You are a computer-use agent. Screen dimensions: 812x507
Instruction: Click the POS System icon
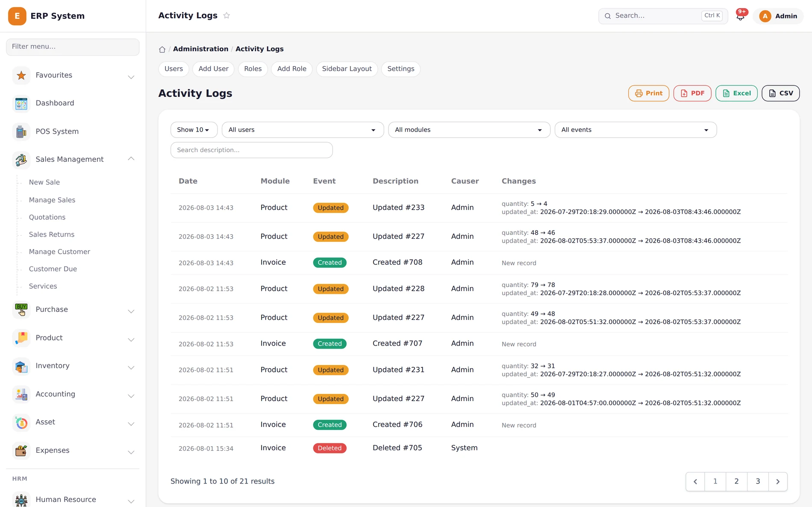click(21, 132)
